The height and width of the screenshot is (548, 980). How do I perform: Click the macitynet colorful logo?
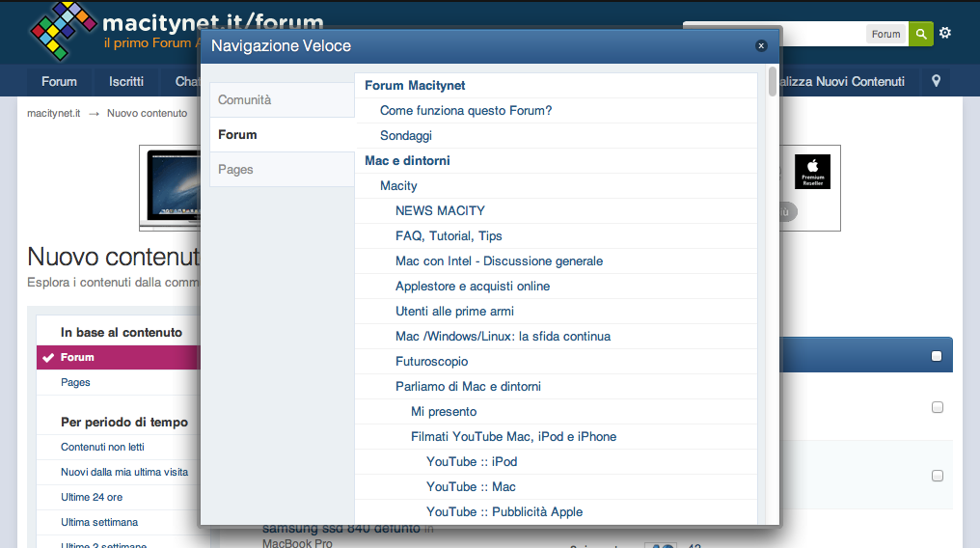(63, 31)
